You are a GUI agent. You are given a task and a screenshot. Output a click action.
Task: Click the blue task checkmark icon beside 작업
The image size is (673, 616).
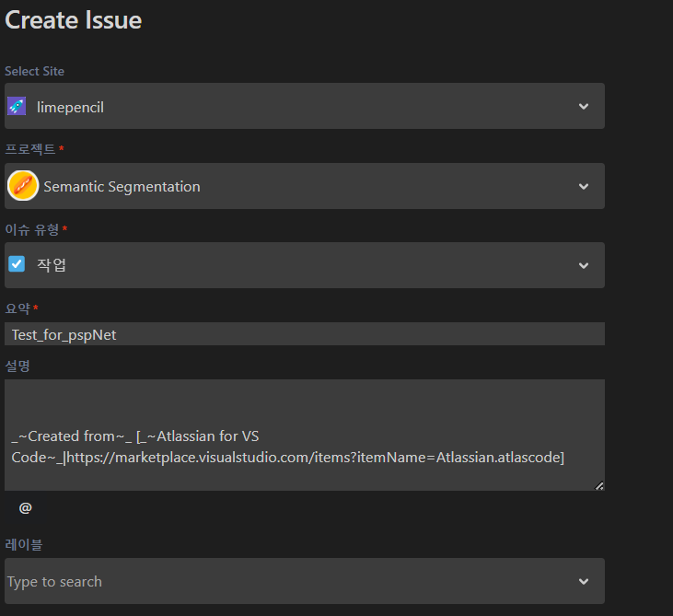(x=17, y=264)
